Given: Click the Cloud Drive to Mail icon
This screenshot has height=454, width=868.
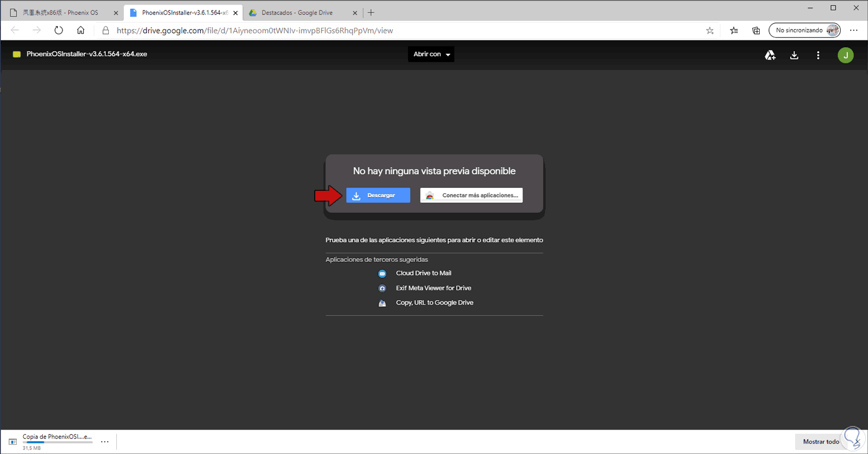Looking at the screenshot, I should click(x=382, y=274).
